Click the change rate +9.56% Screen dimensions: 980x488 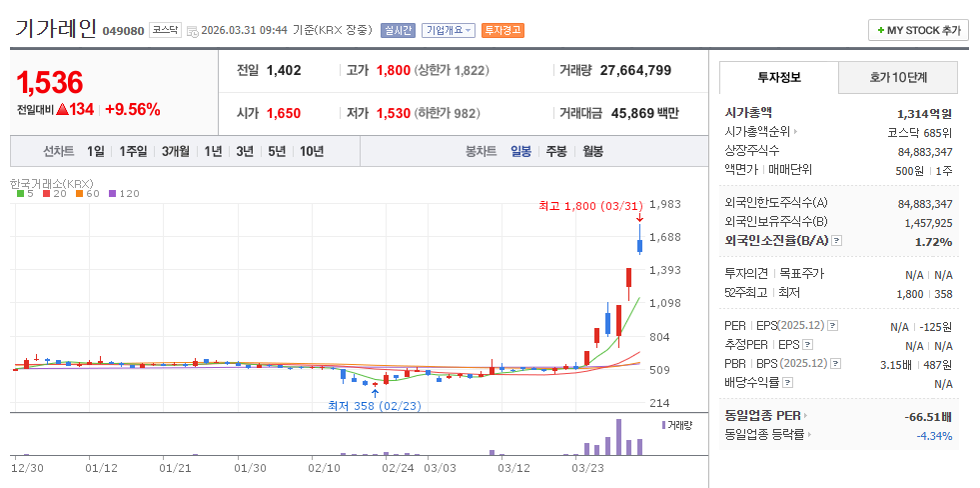(x=133, y=109)
